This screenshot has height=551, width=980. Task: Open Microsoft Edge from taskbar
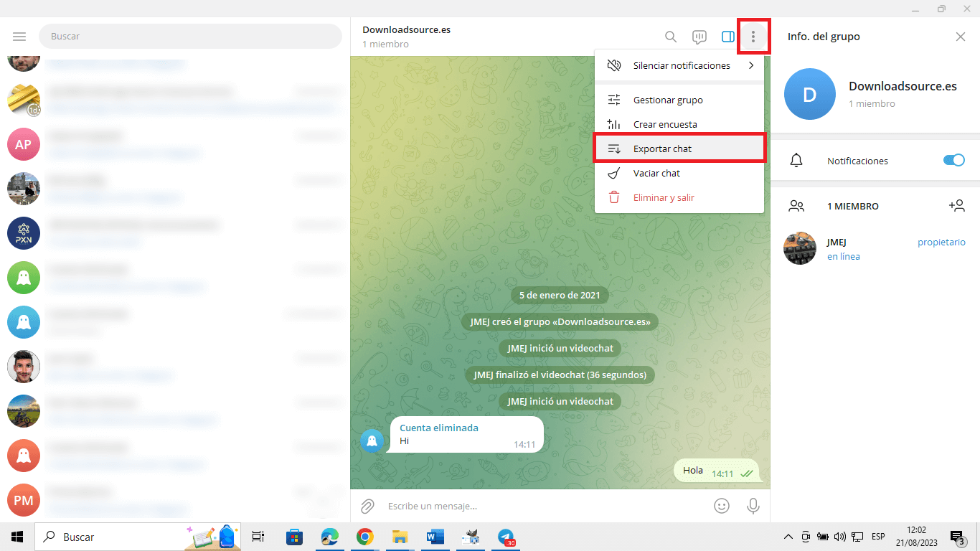[x=329, y=537]
